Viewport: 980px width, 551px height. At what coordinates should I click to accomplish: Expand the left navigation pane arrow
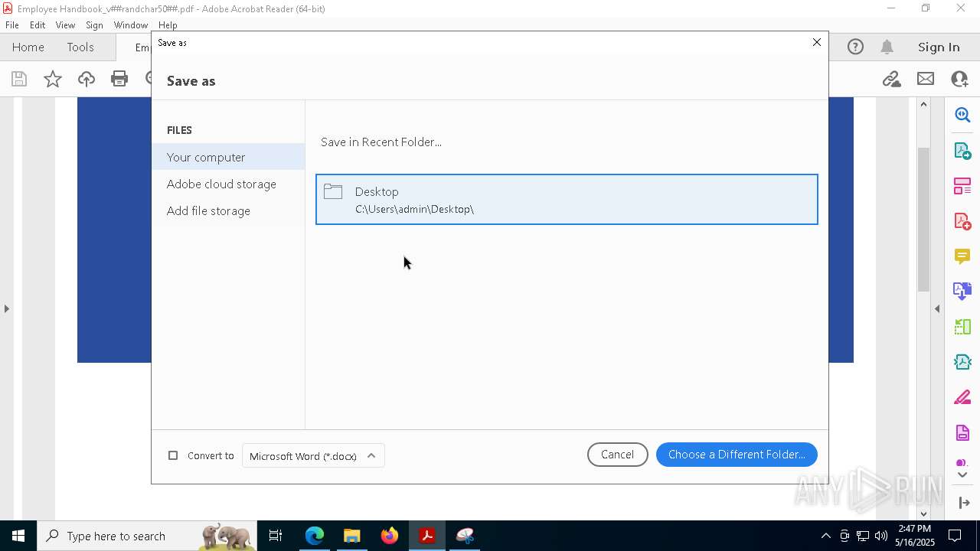pos(6,308)
